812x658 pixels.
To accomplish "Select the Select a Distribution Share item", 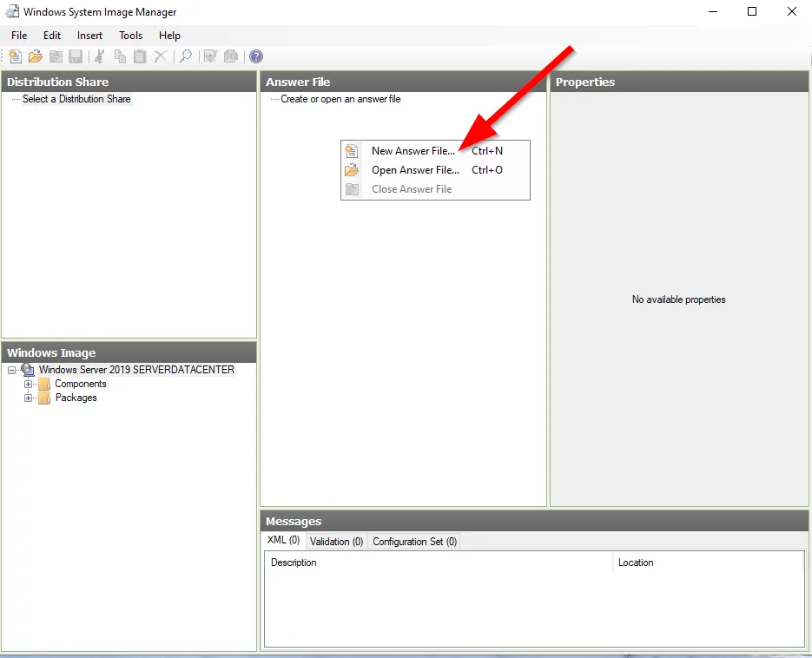I will point(76,99).
